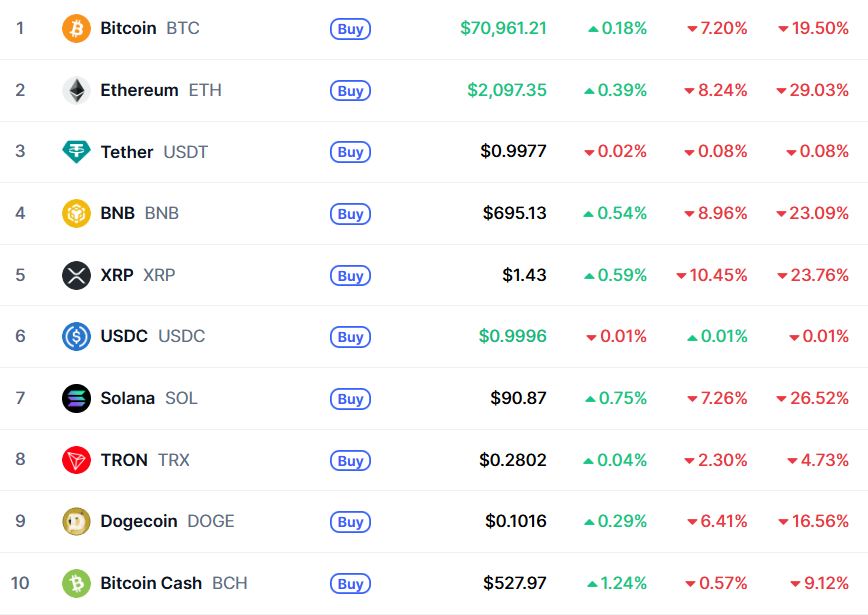Click Bitcoin's price $70,961.21
Viewport: 868px width, 615px height.
503,28
